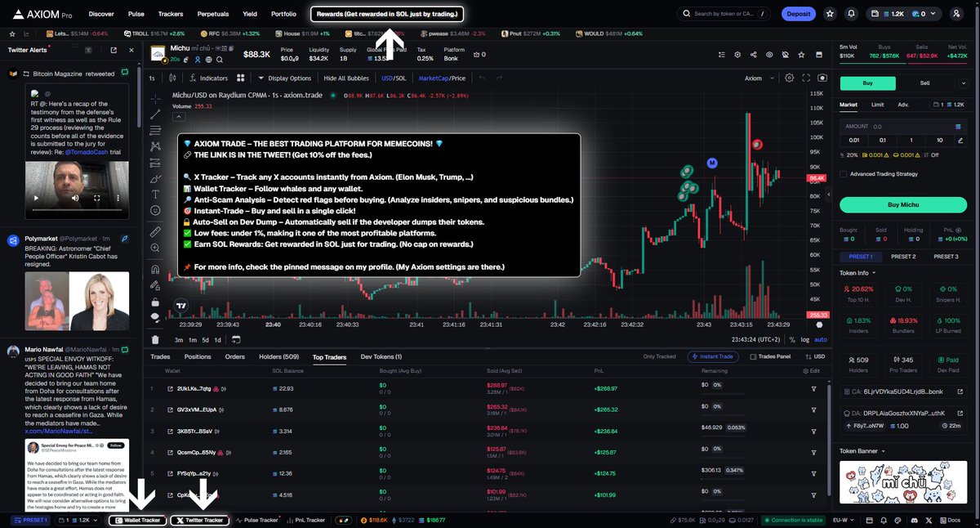Undo last chart action
This screenshot has height=528, width=980.
click(482, 78)
